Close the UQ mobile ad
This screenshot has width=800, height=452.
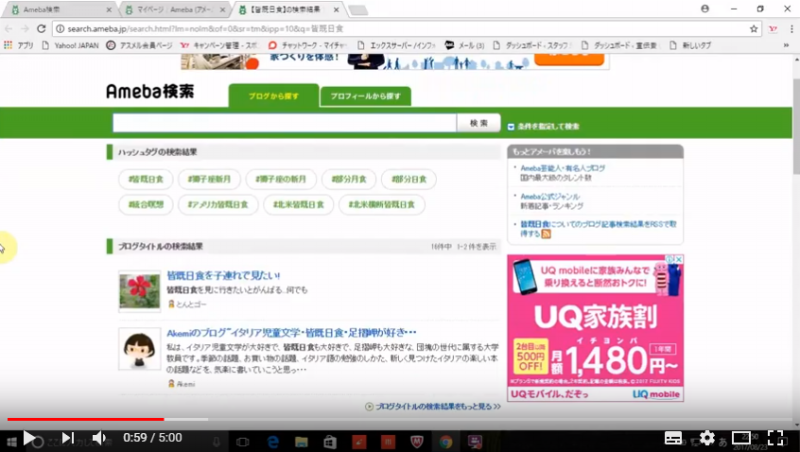tap(679, 259)
